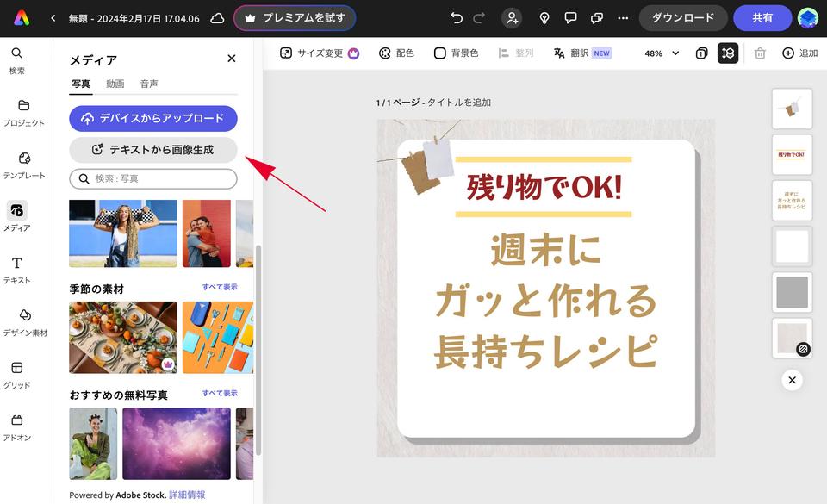Image resolution: width=827 pixels, height=504 pixels.
Task: Click the invite collaborator person icon
Action: point(513,18)
